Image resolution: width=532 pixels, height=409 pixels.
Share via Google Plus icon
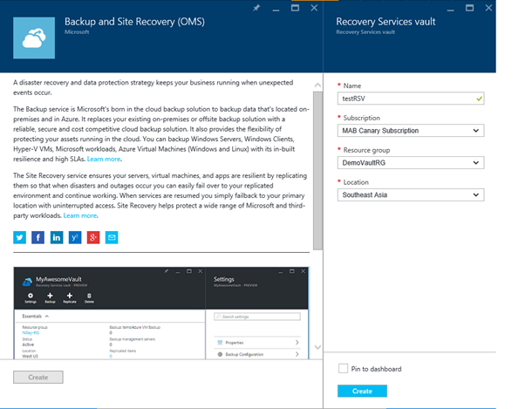(93, 237)
